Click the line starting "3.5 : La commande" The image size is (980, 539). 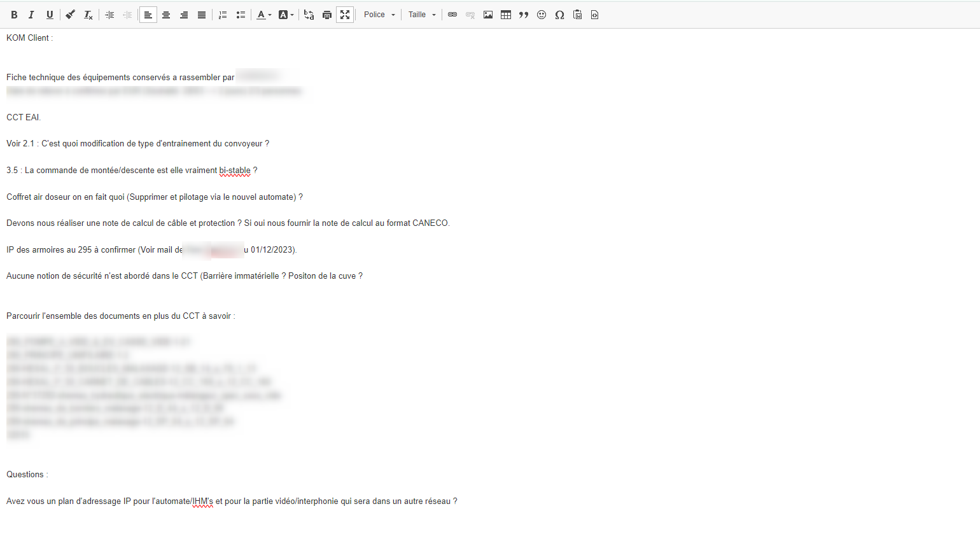pos(132,171)
